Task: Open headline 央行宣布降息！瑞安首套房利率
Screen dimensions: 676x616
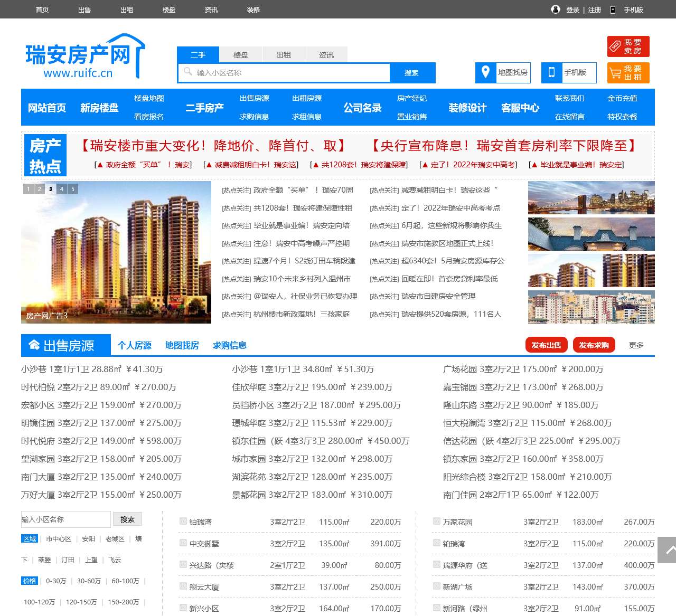Action: 504,146
